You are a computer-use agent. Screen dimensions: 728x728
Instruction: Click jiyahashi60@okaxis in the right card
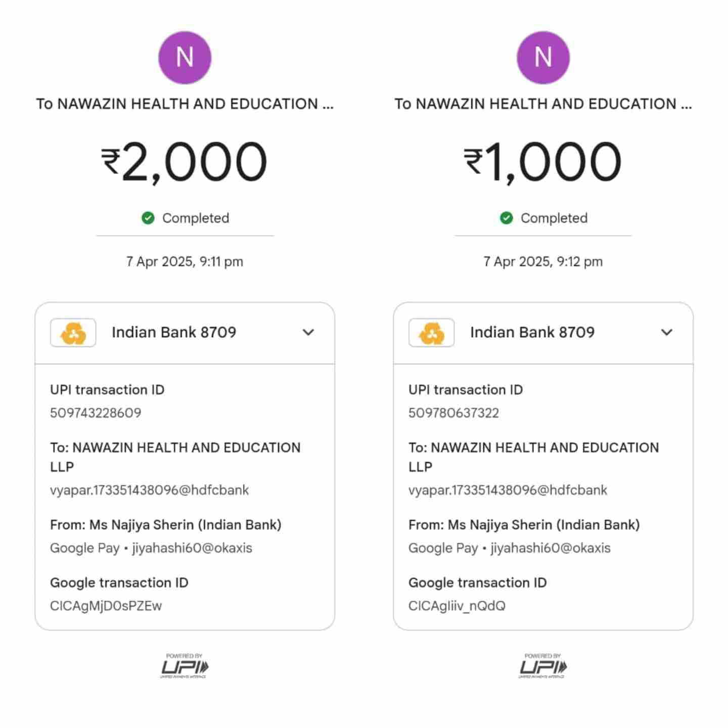pyautogui.click(x=551, y=548)
